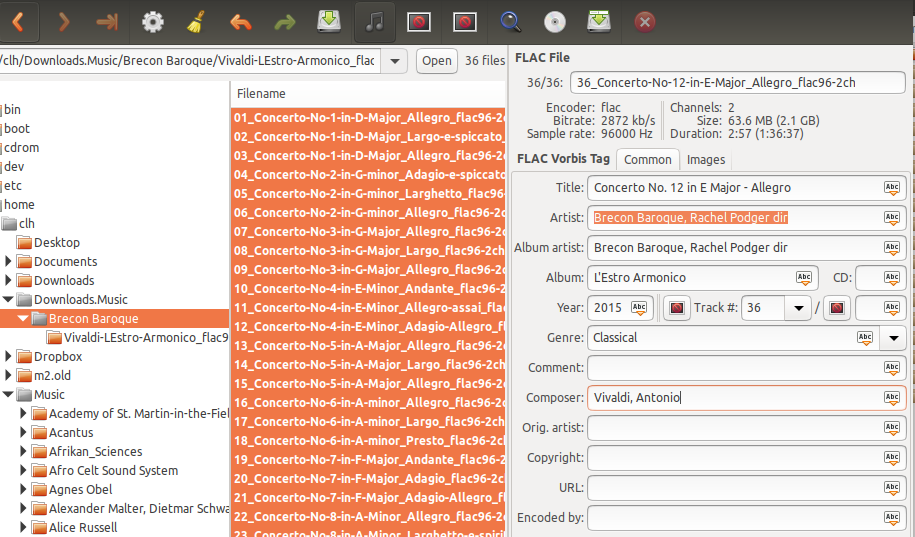Screen dimensions: 915x537
Task: Click the red blocked icon beside the magnifier
Action: [x=465, y=22]
